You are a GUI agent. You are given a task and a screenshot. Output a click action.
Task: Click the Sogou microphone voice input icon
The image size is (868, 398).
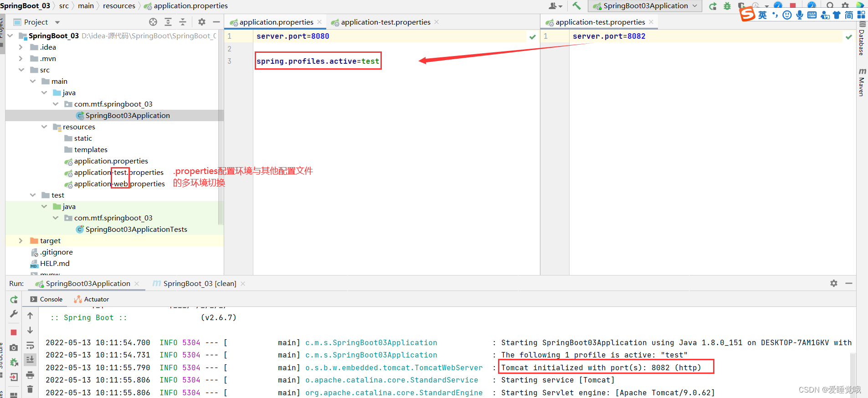coord(800,15)
